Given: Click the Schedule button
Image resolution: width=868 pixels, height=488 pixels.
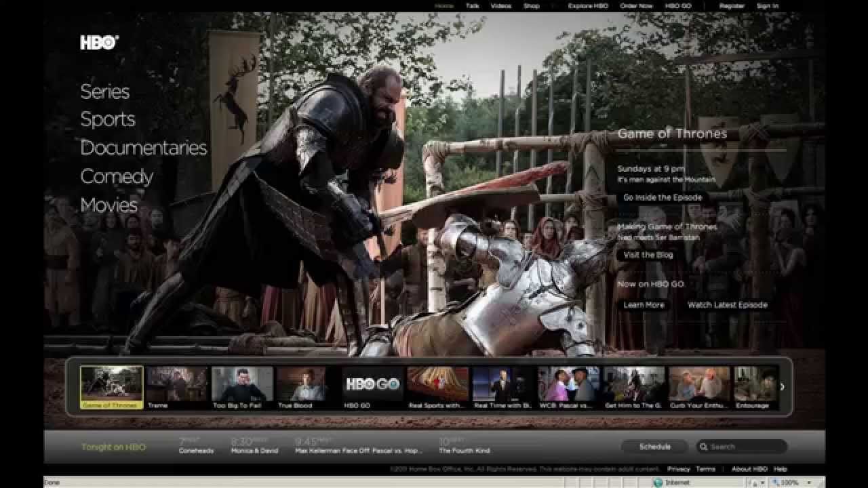Looking at the screenshot, I should [654, 447].
